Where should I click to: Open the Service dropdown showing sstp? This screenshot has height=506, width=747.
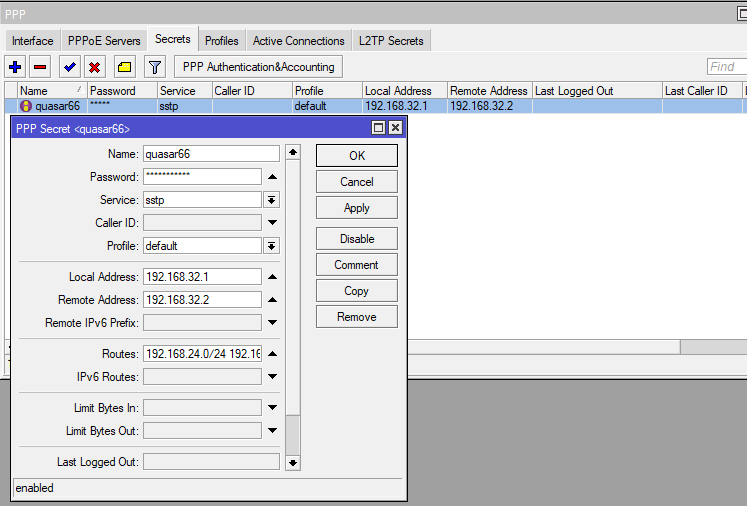pyautogui.click(x=272, y=200)
